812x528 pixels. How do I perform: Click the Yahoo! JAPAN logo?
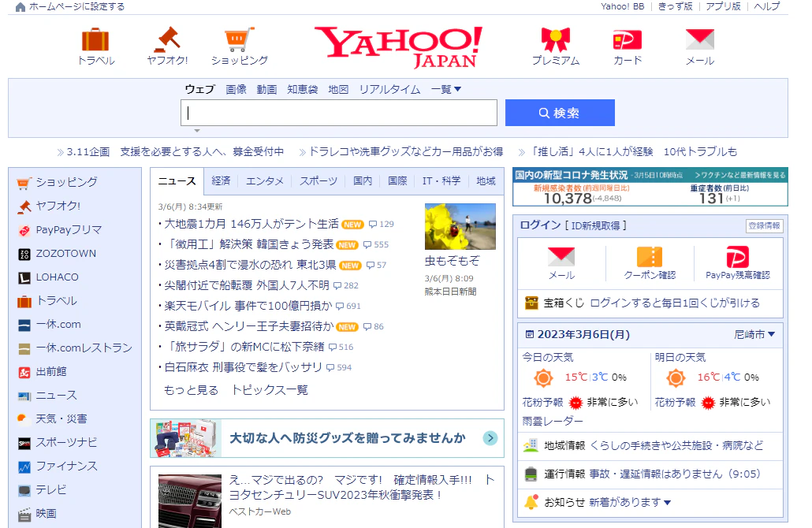398,47
